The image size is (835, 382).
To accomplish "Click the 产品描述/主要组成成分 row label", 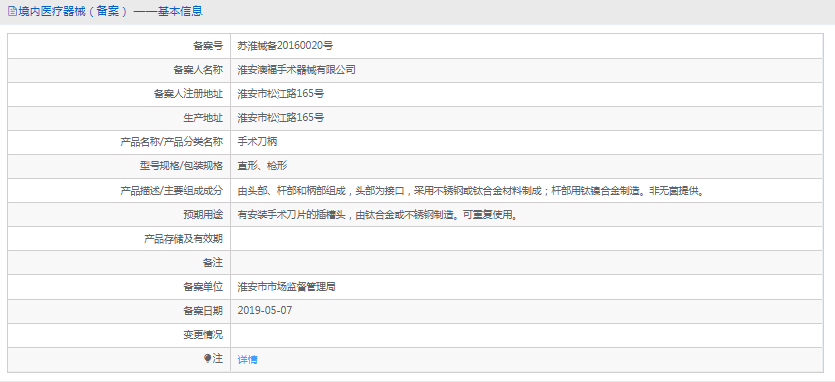I will click(x=172, y=191).
